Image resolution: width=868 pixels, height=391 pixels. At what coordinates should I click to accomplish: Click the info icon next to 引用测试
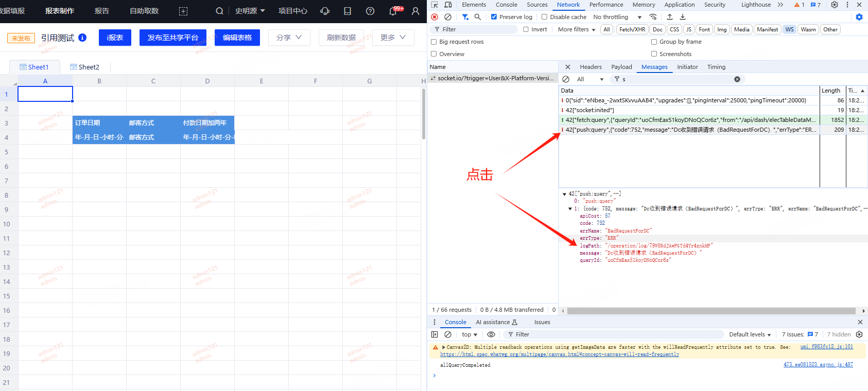click(x=82, y=38)
